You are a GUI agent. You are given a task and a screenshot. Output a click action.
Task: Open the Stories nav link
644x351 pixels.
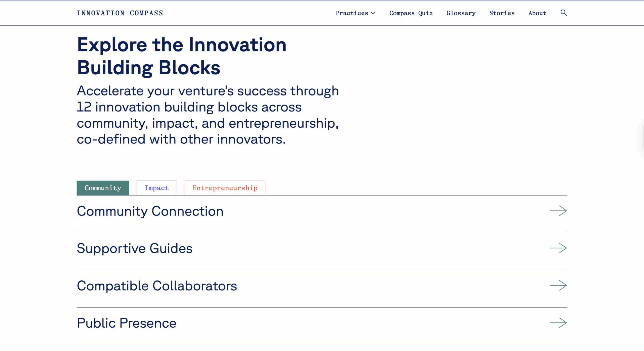[x=502, y=13]
